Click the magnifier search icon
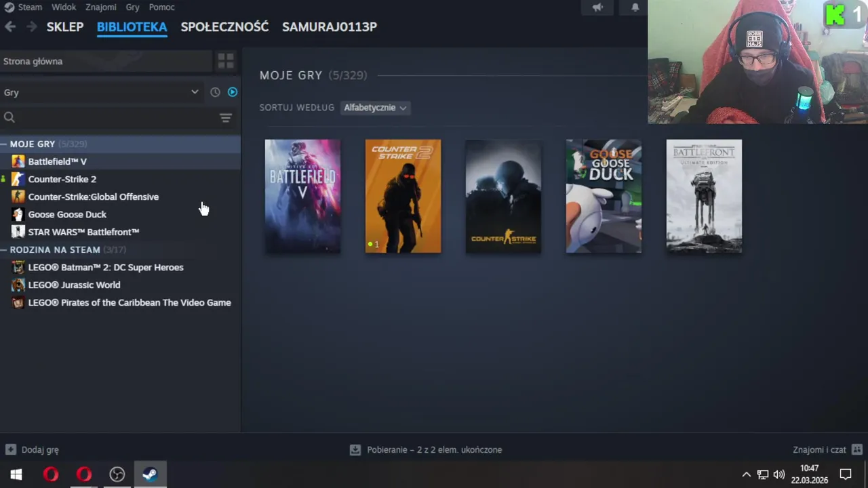The width and height of the screenshot is (868, 488). click(9, 117)
